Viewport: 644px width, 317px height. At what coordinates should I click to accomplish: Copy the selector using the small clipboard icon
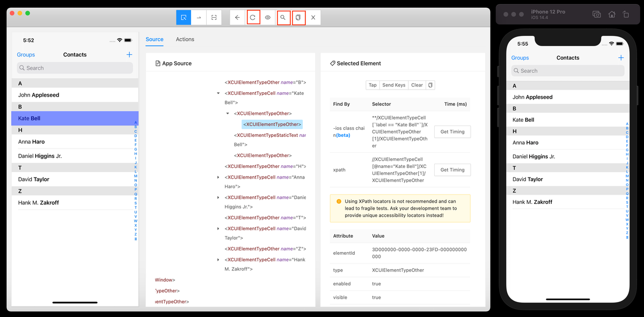[x=430, y=85]
